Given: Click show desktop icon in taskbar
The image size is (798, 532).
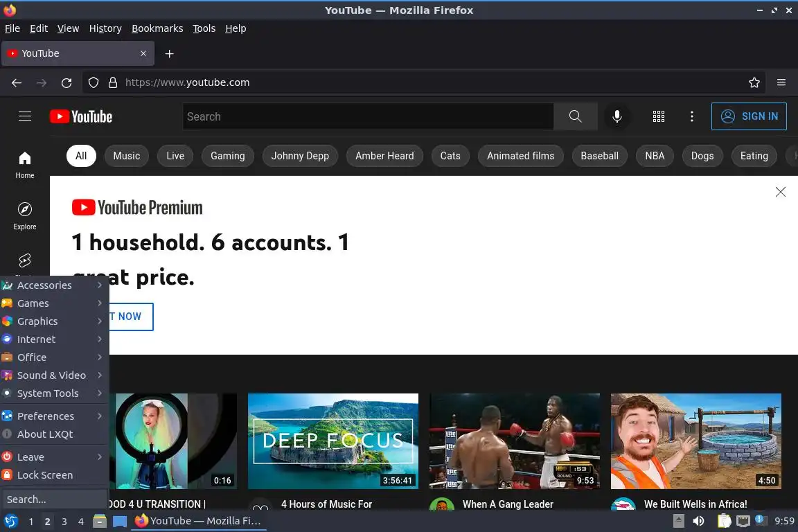Looking at the screenshot, I should 120,521.
